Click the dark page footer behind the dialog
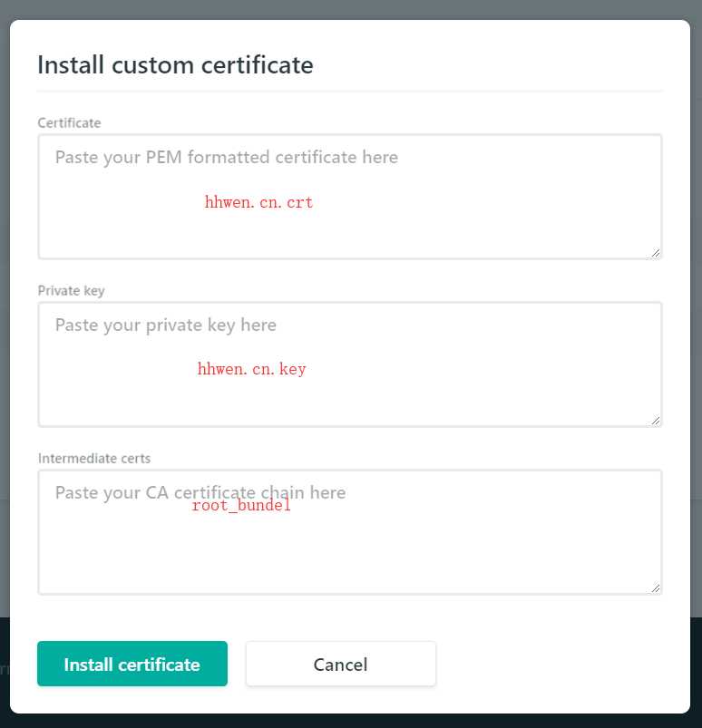The image size is (702, 728). 351,721
